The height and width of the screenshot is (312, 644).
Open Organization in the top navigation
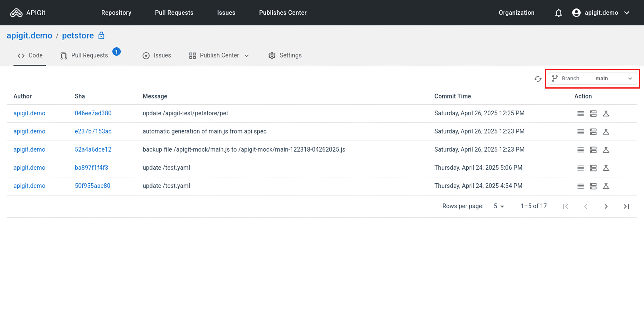517,13
